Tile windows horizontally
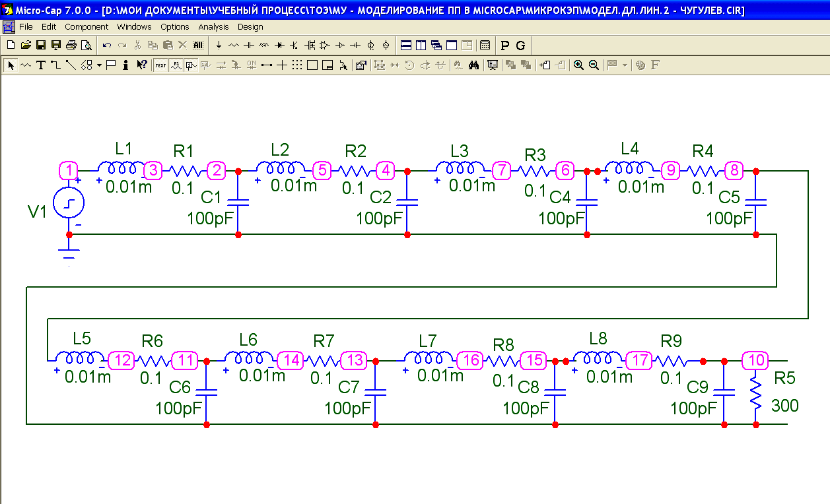The image size is (830, 504). point(406,46)
